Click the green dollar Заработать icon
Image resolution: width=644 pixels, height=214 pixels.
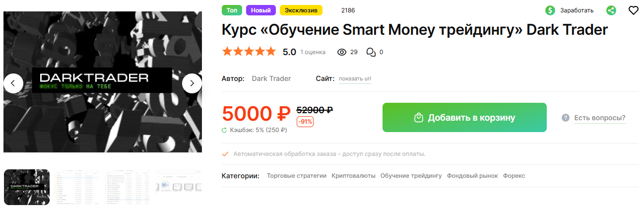coord(550,10)
